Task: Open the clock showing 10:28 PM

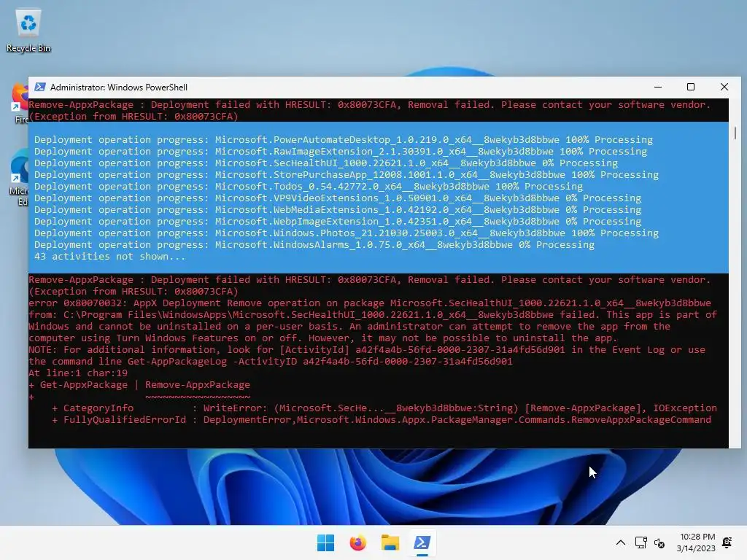Action: 697,537
